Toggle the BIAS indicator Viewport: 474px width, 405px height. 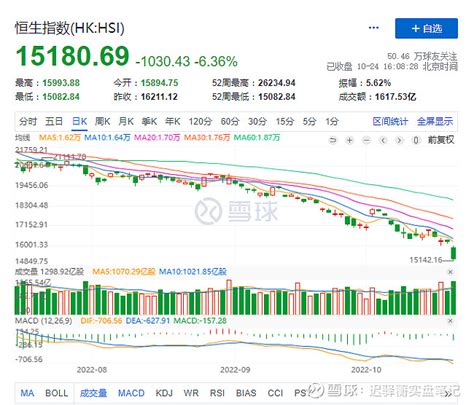(246, 393)
